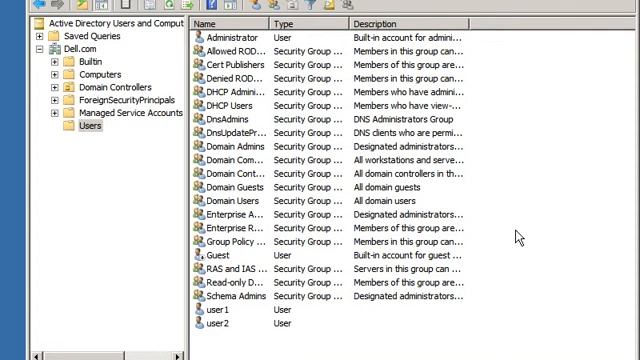This screenshot has width=640, height=360.
Task: Collapse the Dell.com domain node
Action: tap(40, 49)
